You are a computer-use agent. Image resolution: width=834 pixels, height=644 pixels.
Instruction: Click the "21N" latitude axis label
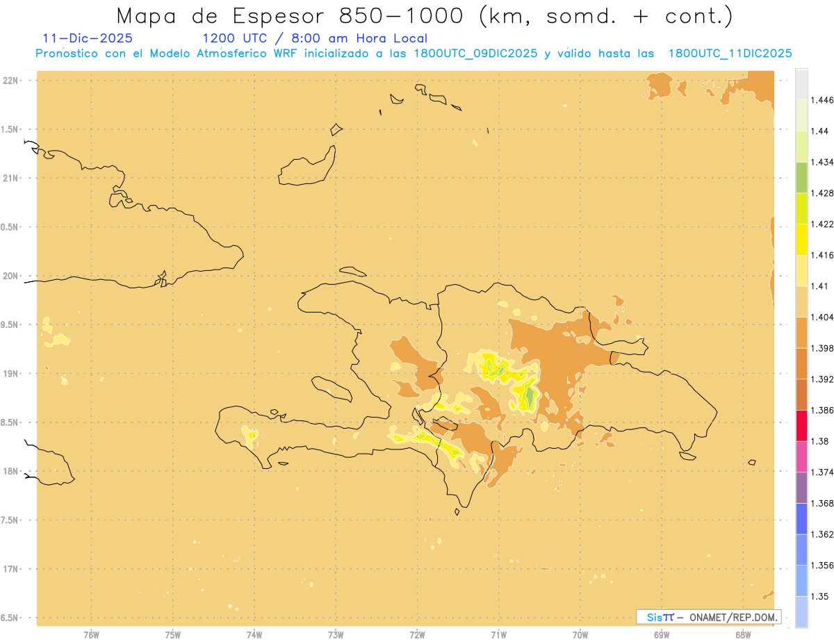(x=11, y=178)
